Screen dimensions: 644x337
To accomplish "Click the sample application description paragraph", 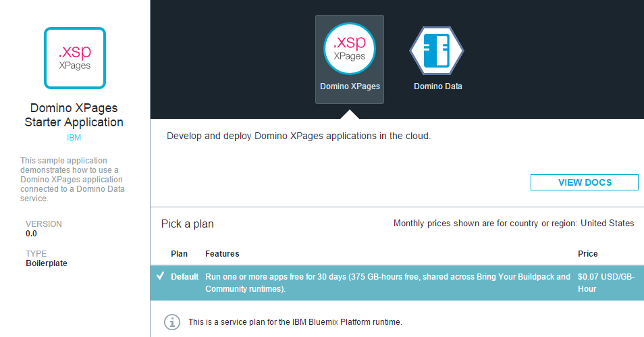I will 73,180.
